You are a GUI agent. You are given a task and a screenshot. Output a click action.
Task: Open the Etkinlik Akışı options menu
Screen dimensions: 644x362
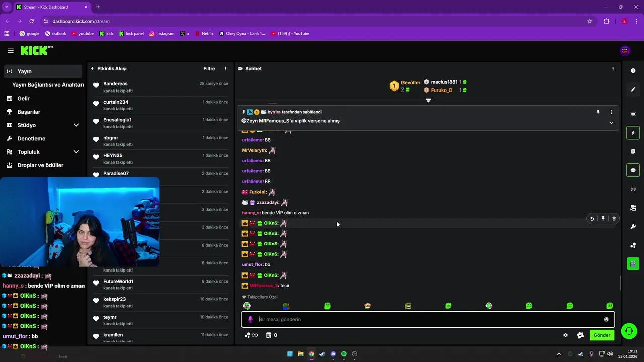point(225,68)
